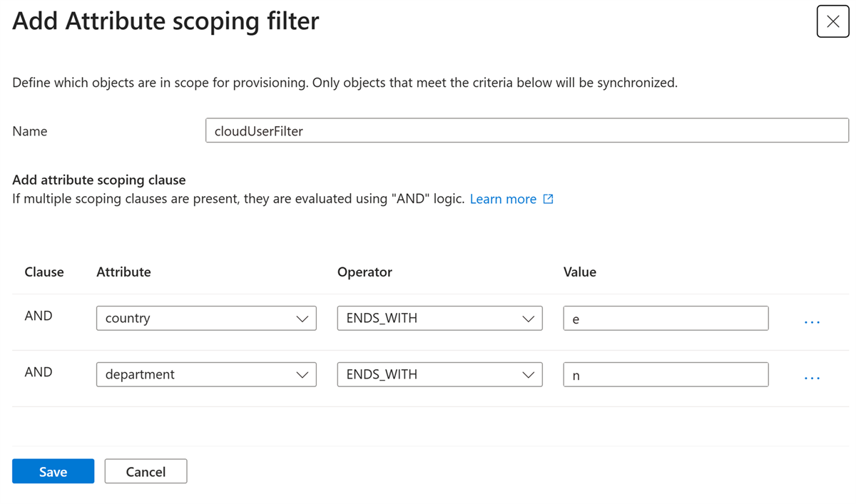Open the department attribute dropdown

click(x=206, y=374)
